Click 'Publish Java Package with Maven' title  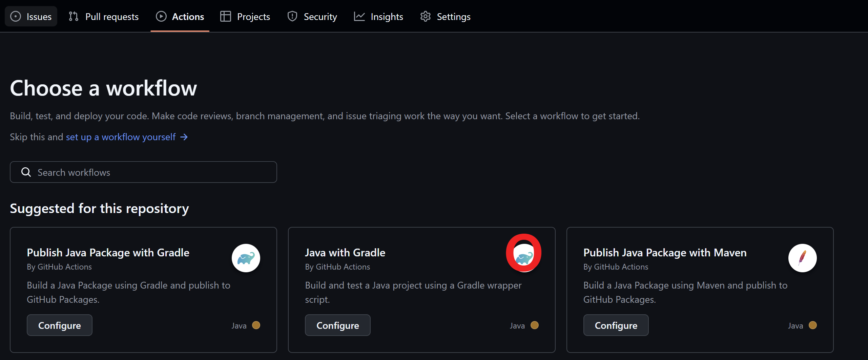point(665,253)
